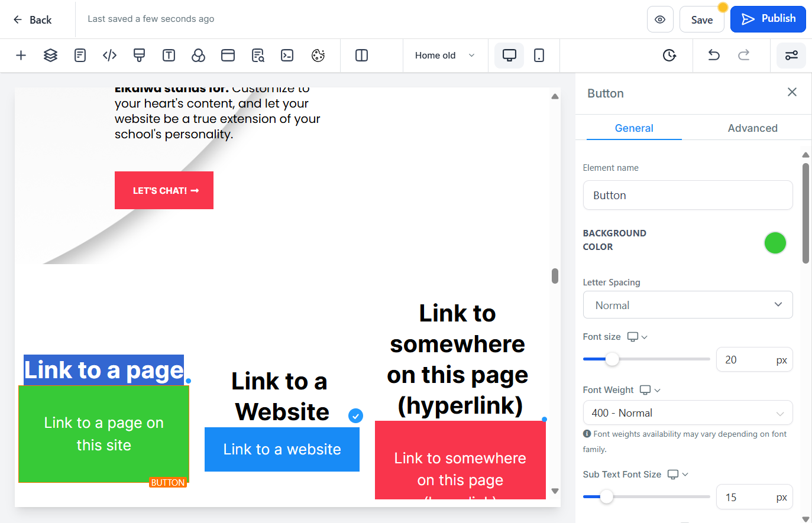Click the Sub Text Font Size value field
Image resolution: width=812 pixels, height=523 pixels.
click(x=754, y=497)
